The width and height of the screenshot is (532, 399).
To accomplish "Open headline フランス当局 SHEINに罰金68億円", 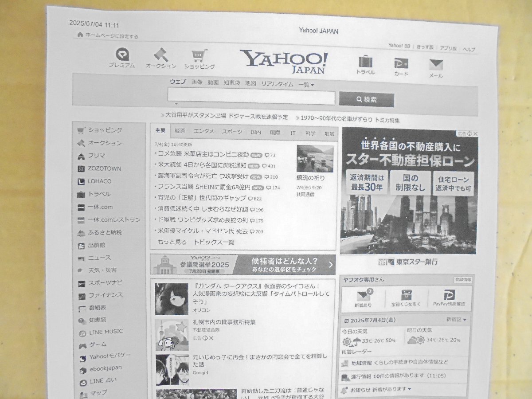I will [x=204, y=187].
